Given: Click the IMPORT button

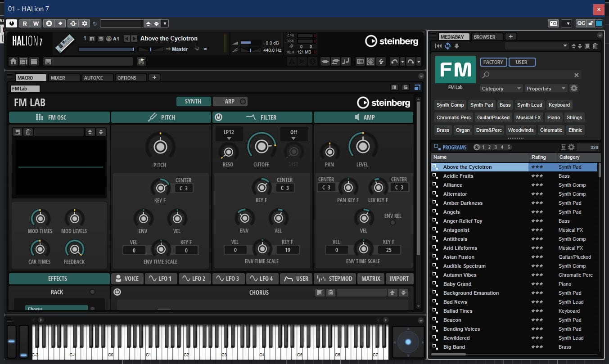Looking at the screenshot, I should pos(399,279).
